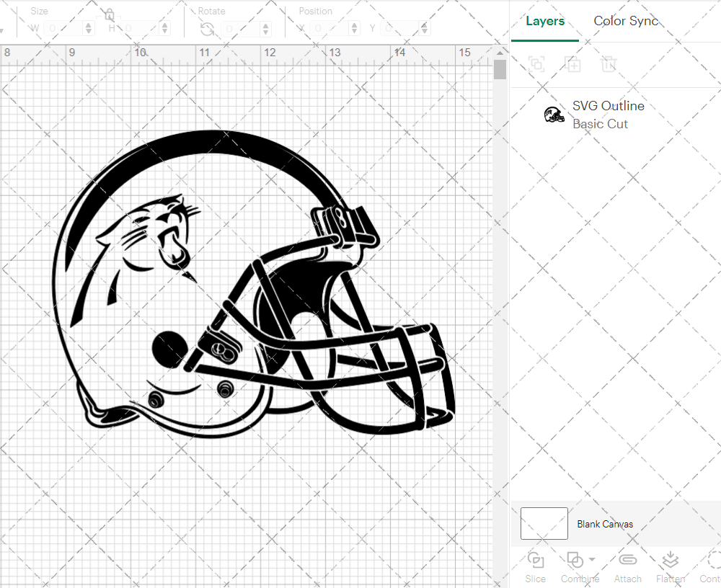Select the SVG Outline layer thumbnail

click(554, 115)
